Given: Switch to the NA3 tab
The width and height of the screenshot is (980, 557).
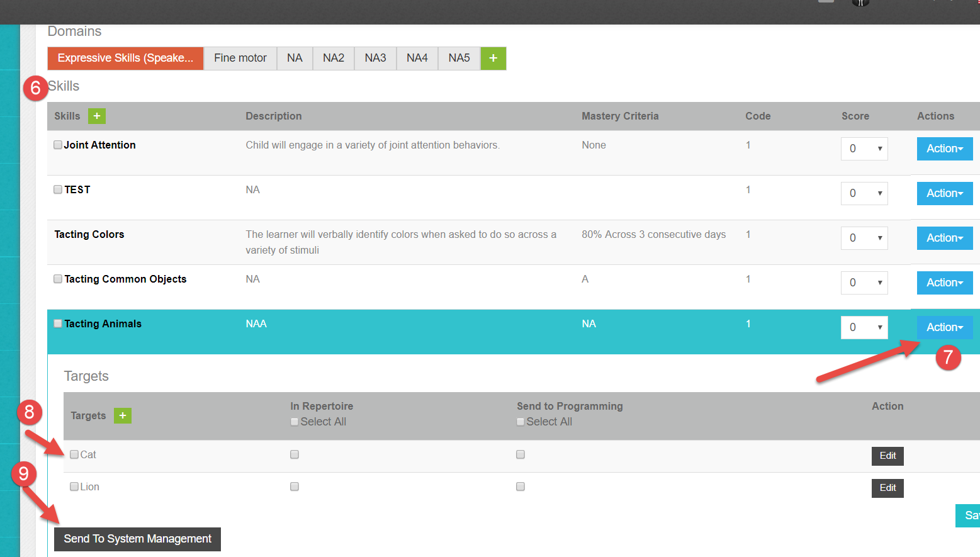Looking at the screenshot, I should pos(376,59).
